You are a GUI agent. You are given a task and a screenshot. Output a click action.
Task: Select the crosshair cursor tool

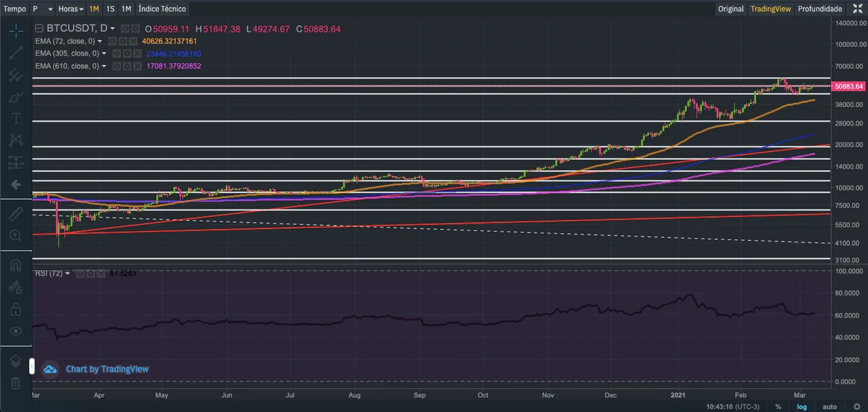16,30
